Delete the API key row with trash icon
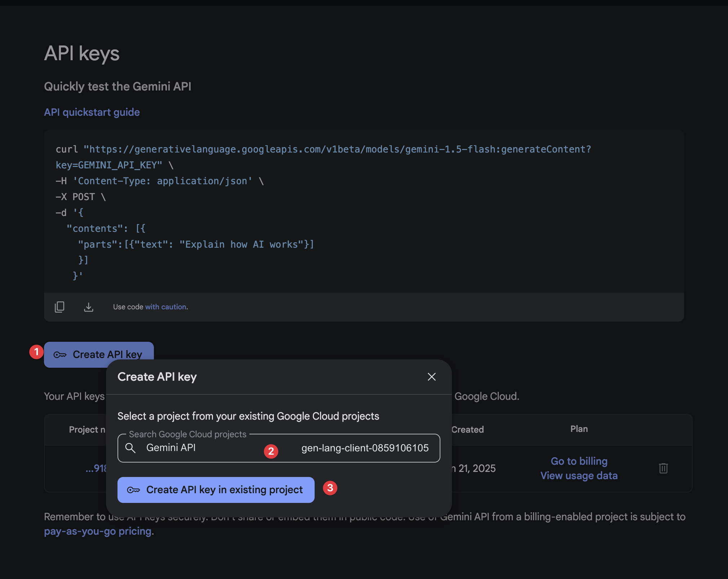Image resolution: width=728 pixels, height=579 pixels. 663,468
